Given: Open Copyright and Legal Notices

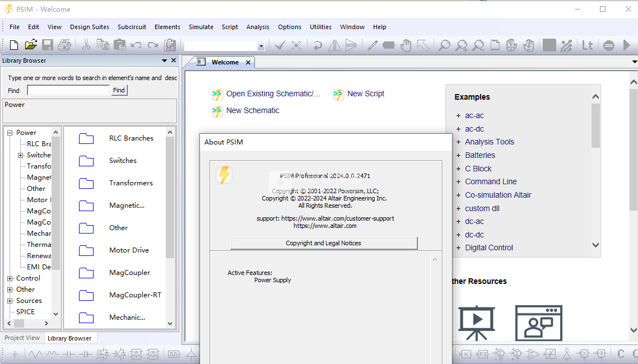Looking at the screenshot, I should pos(324,243).
